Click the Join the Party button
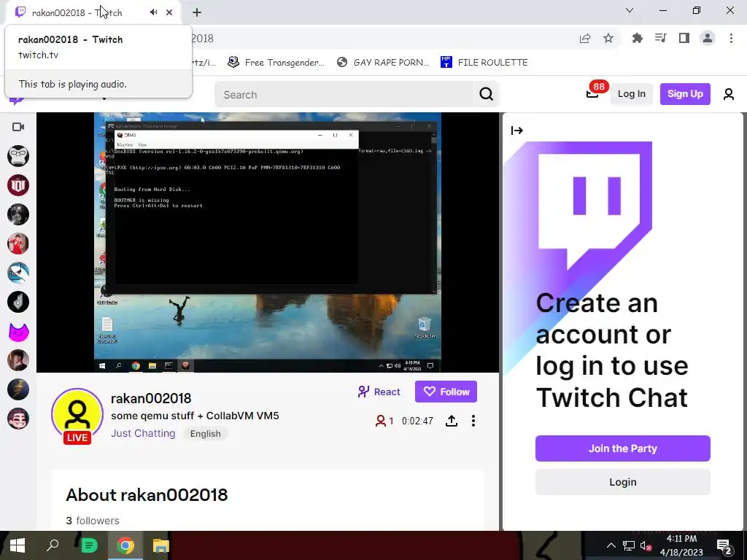Image resolution: width=747 pixels, height=560 pixels. [x=623, y=448]
